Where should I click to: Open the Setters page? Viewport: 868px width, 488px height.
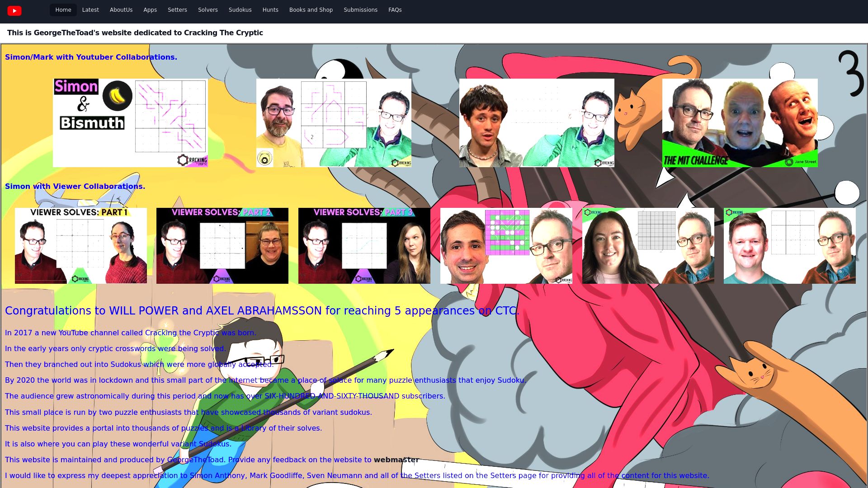[x=177, y=10]
